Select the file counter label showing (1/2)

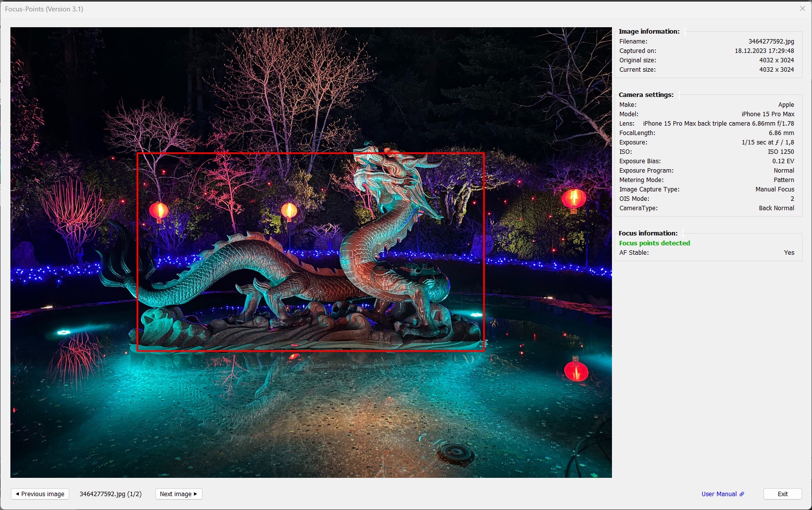pos(110,494)
